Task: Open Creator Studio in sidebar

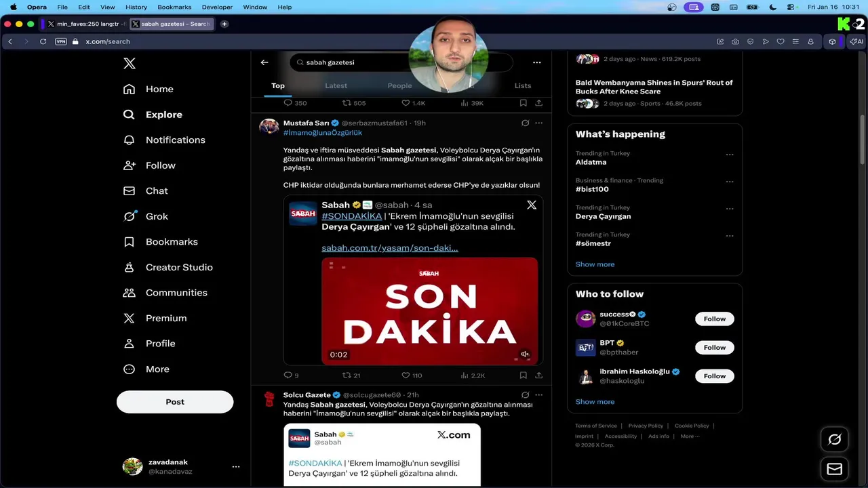Action: click(x=168, y=267)
